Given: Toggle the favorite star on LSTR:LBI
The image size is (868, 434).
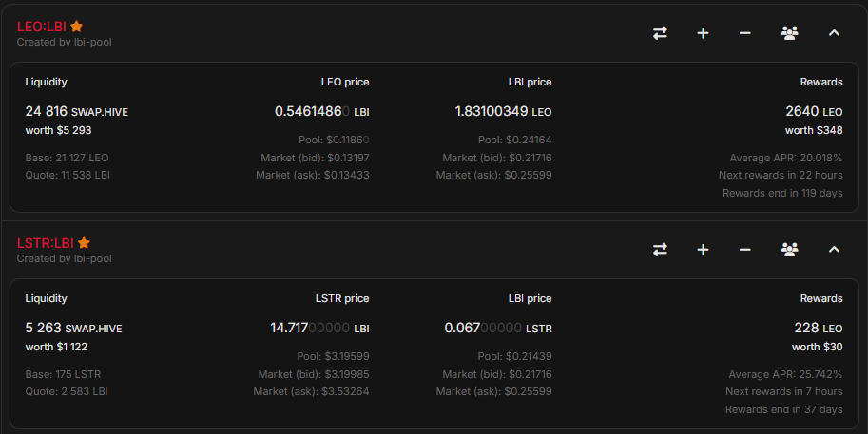Looking at the screenshot, I should [x=84, y=243].
